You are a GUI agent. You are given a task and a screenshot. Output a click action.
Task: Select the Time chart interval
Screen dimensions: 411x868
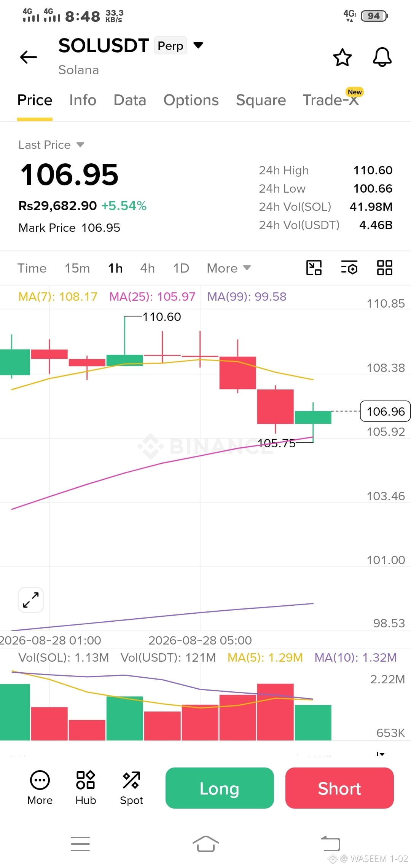point(32,268)
